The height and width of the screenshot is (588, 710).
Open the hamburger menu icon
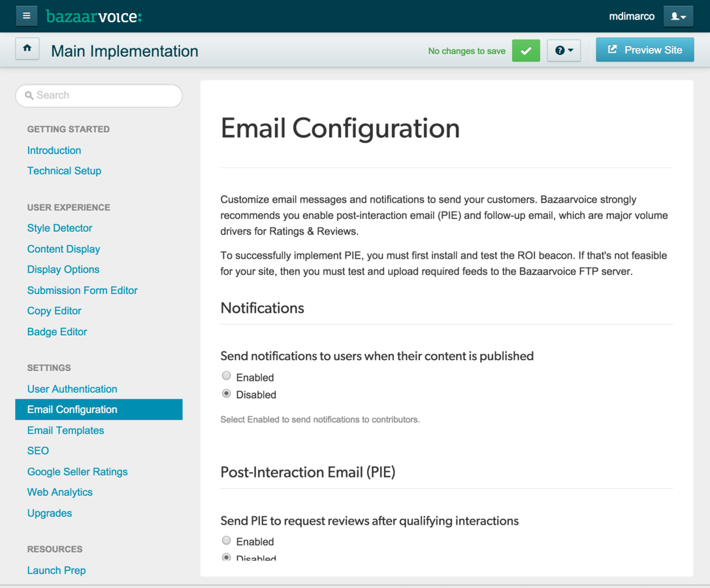coord(27,16)
